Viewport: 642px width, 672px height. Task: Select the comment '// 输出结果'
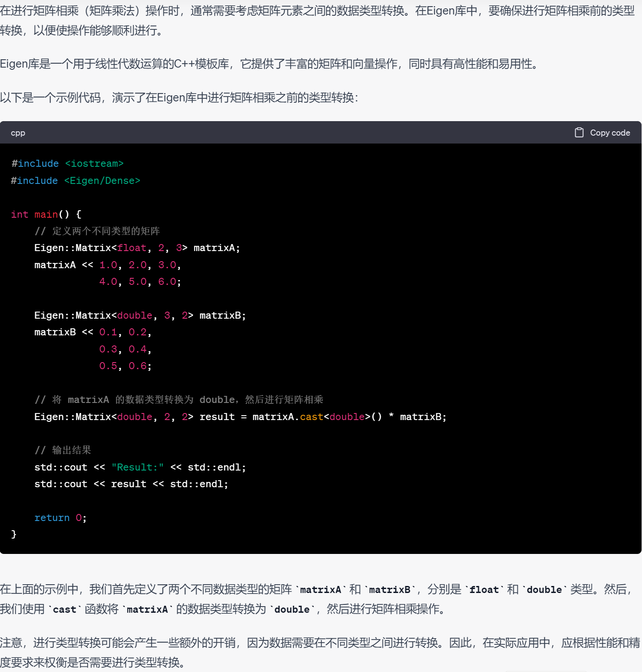coord(63,450)
